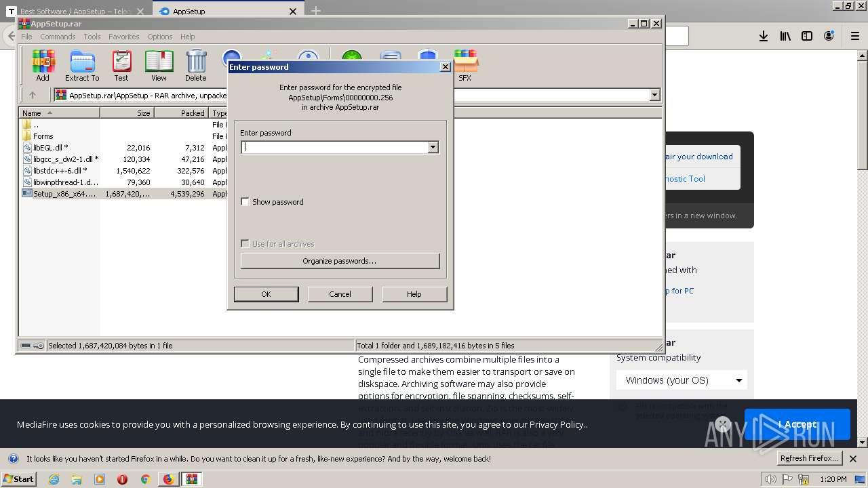
Task: Open the Favorites menu
Action: click(x=124, y=37)
